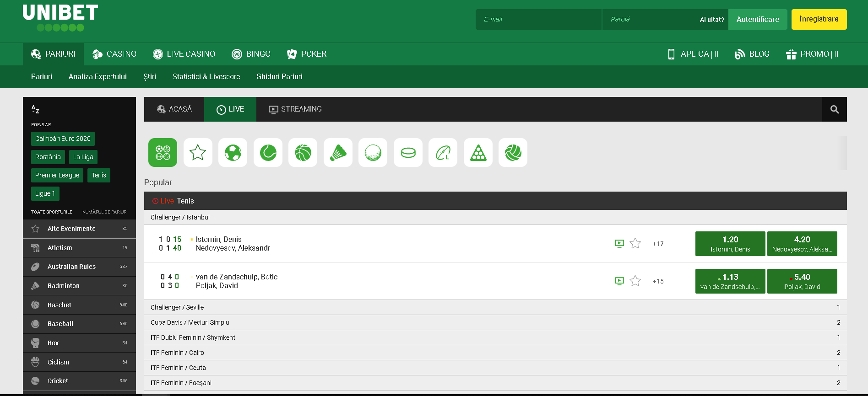This screenshot has height=396, width=868.
Task: Click the Unibet logo
Action: (x=60, y=18)
